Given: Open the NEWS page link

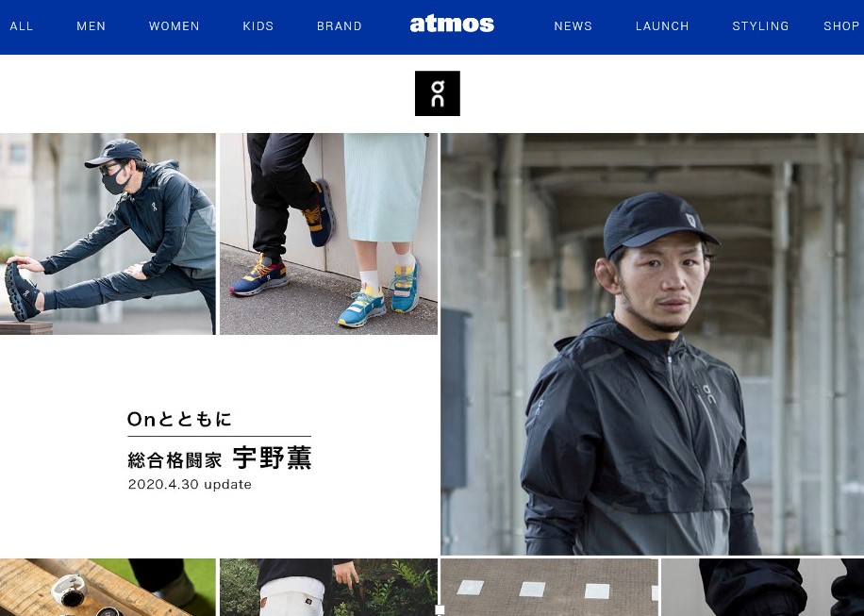Looking at the screenshot, I should pyautogui.click(x=573, y=25).
